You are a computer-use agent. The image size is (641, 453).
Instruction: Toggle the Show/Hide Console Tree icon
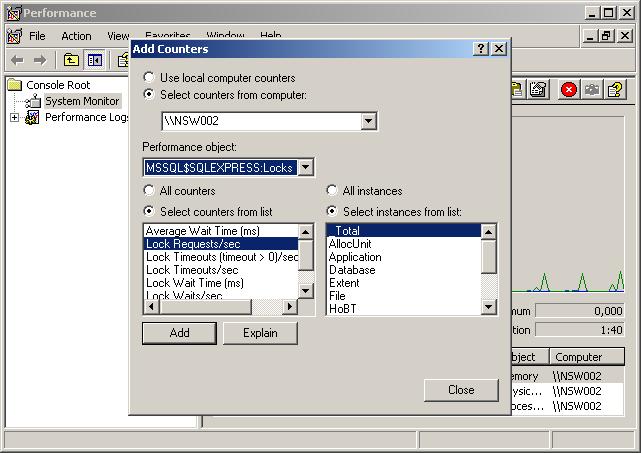[94, 61]
